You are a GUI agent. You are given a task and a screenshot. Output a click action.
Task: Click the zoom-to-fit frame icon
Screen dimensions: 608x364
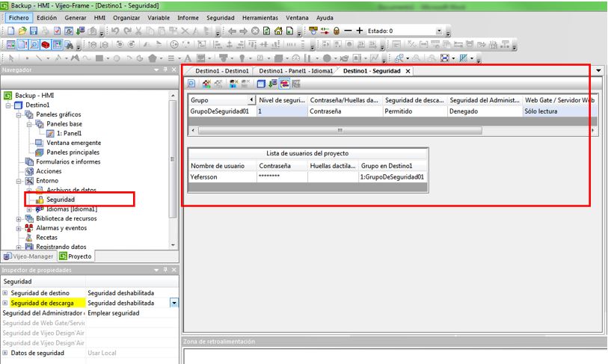pyautogui.click(x=445, y=58)
